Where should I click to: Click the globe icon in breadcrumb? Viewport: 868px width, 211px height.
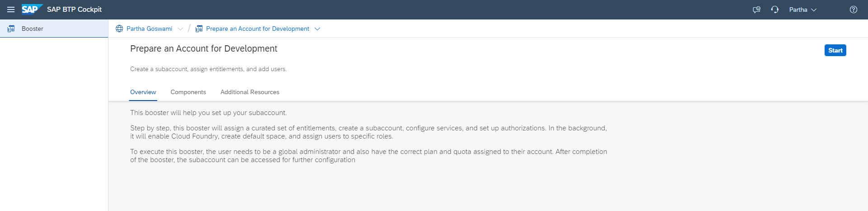pos(119,29)
